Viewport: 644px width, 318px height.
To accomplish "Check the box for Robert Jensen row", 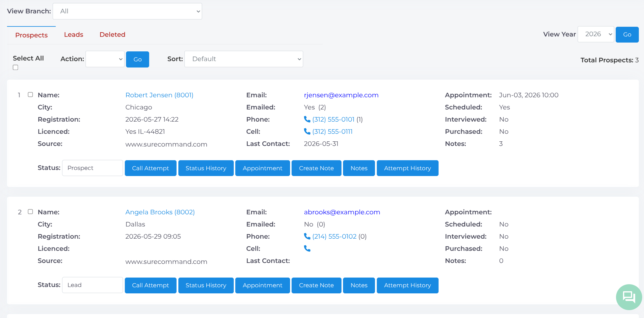I will [x=30, y=95].
